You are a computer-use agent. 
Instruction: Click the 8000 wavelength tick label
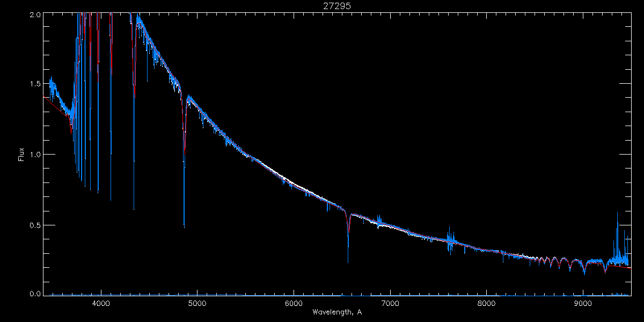click(487, 303)
